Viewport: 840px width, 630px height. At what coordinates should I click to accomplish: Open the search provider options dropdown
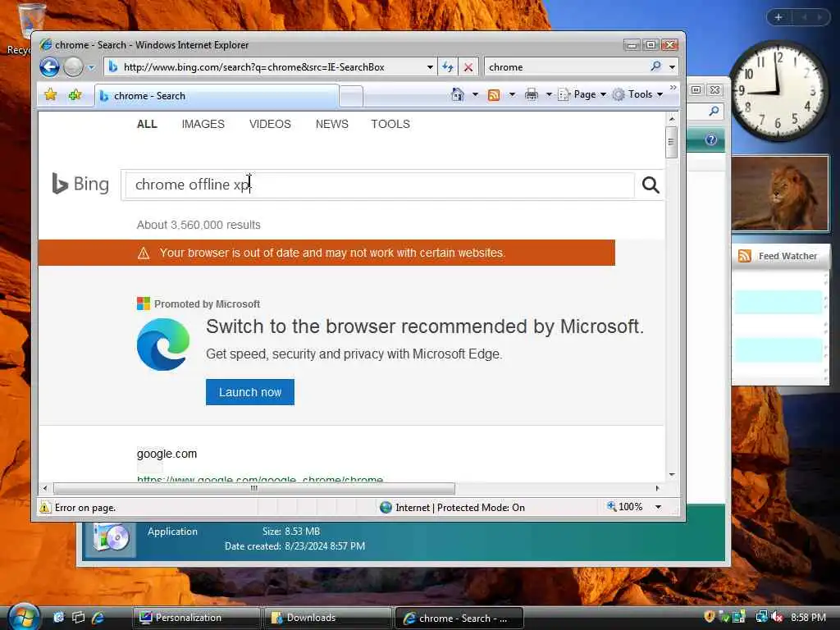(x=672, y=67)
